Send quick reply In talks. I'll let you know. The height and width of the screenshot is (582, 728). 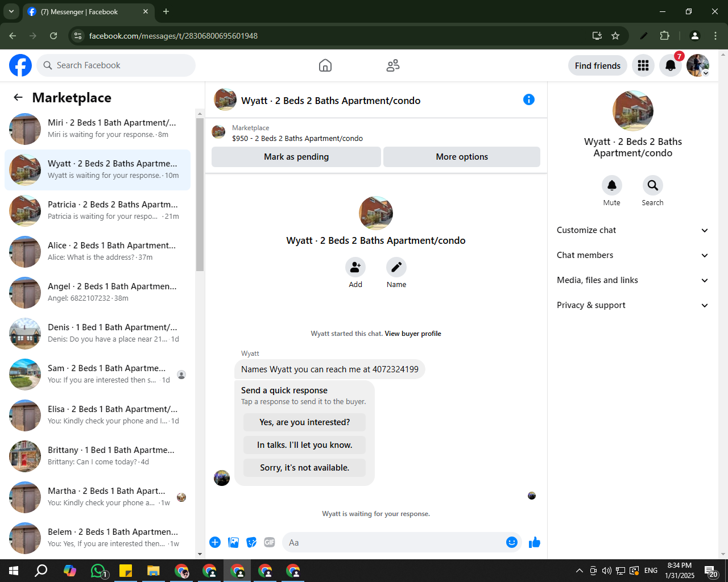[x=305, y=445]
